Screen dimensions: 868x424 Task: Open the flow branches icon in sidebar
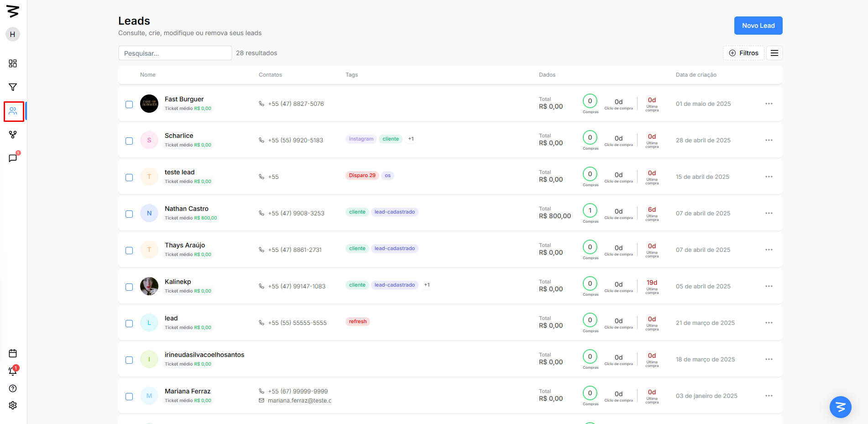[13, 135]
